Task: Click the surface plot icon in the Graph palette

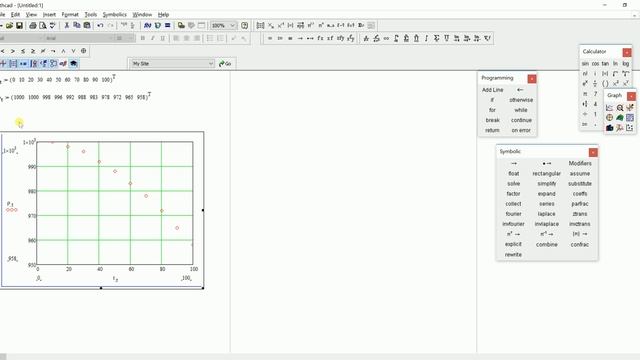Action: (x=620, y=118)
